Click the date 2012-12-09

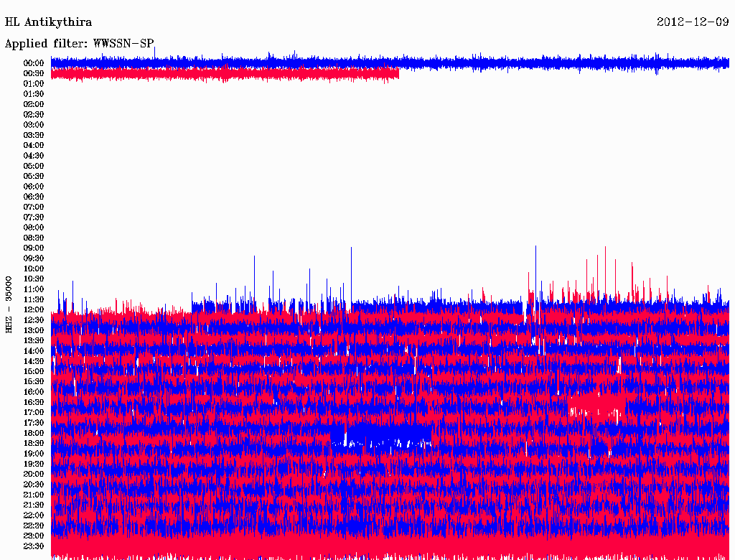(x=693, y=22)
